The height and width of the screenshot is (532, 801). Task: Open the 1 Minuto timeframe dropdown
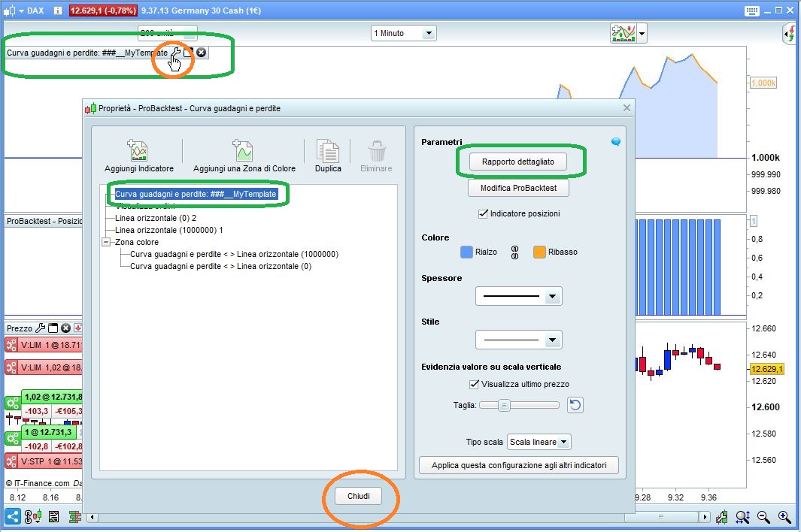404,33
